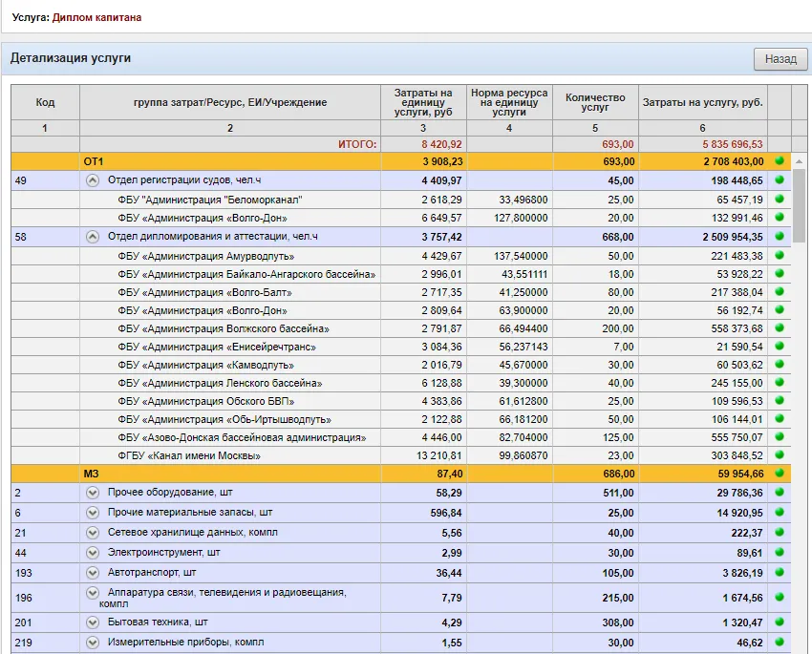Click the Назад button
Viewport: 812px width, 654px height.
(x=780, y=59)
